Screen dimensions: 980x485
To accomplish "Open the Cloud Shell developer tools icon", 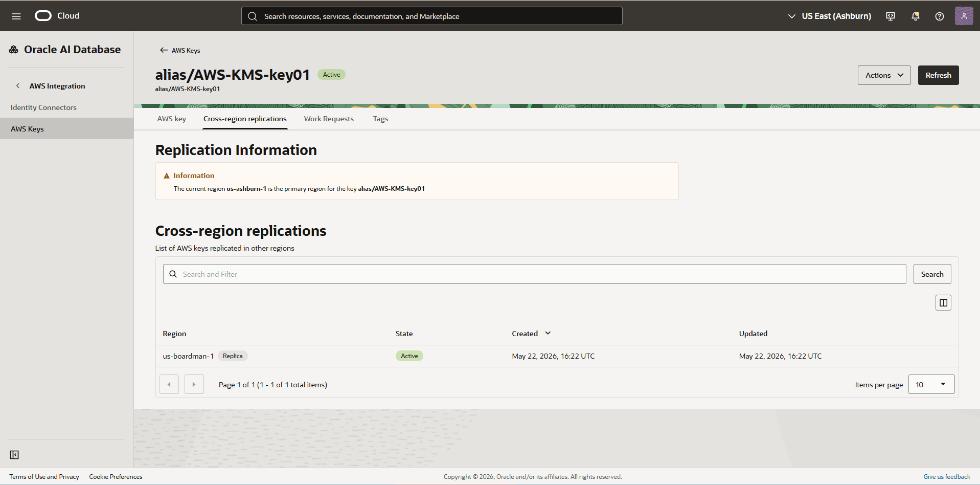I will click(x=891, y=16).
